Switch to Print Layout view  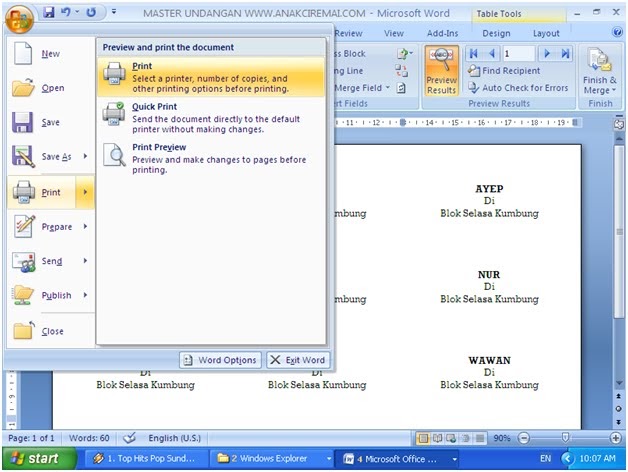(423, 438)
